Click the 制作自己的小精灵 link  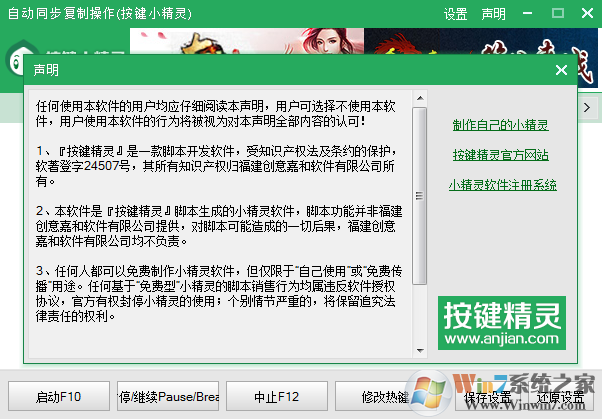(501, 125)
